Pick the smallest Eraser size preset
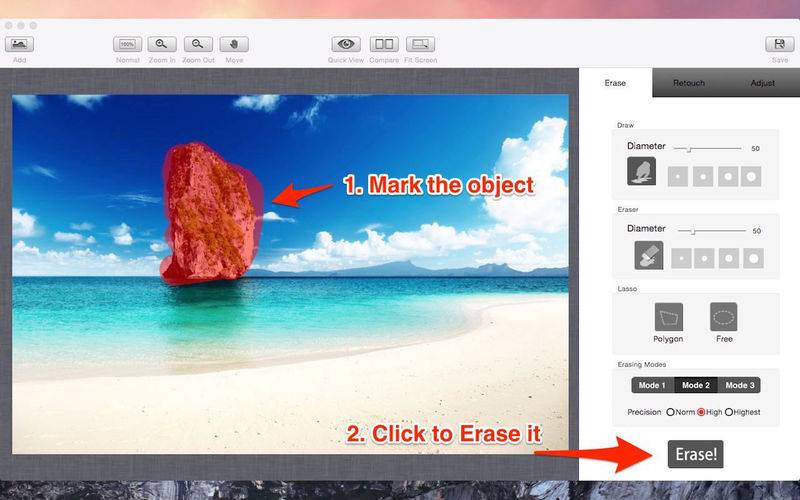This screenshot has height=500, width=800. click(681, 259)
